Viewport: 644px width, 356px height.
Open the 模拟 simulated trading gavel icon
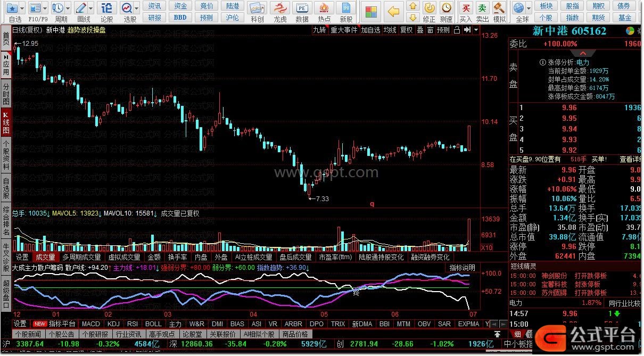(499, 7)
